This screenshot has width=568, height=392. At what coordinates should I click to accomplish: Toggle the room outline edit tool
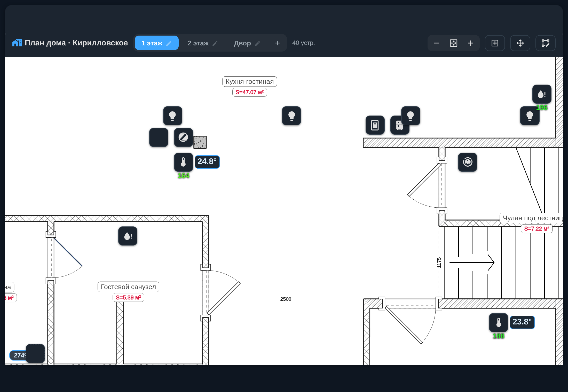(x=545, y=43)
